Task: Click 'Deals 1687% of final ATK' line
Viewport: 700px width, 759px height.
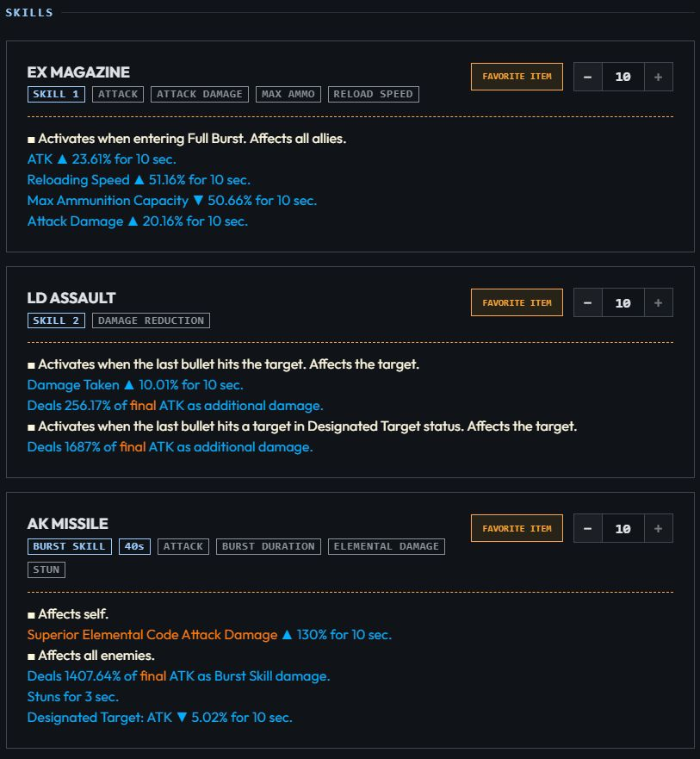Action: (170, 447)
